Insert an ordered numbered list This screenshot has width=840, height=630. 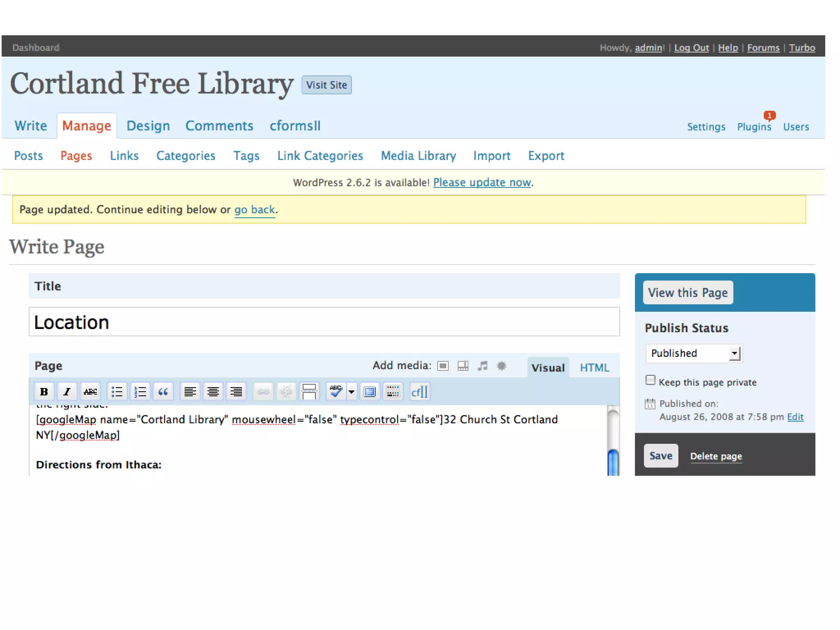[x=140, y=392]
